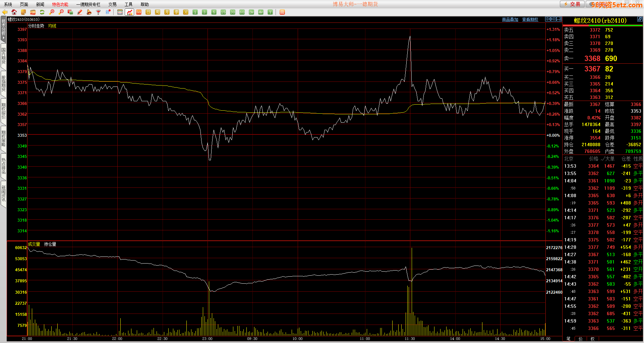Click the 交易 trade button
The image size is (644, 343).
click(572, 4)
